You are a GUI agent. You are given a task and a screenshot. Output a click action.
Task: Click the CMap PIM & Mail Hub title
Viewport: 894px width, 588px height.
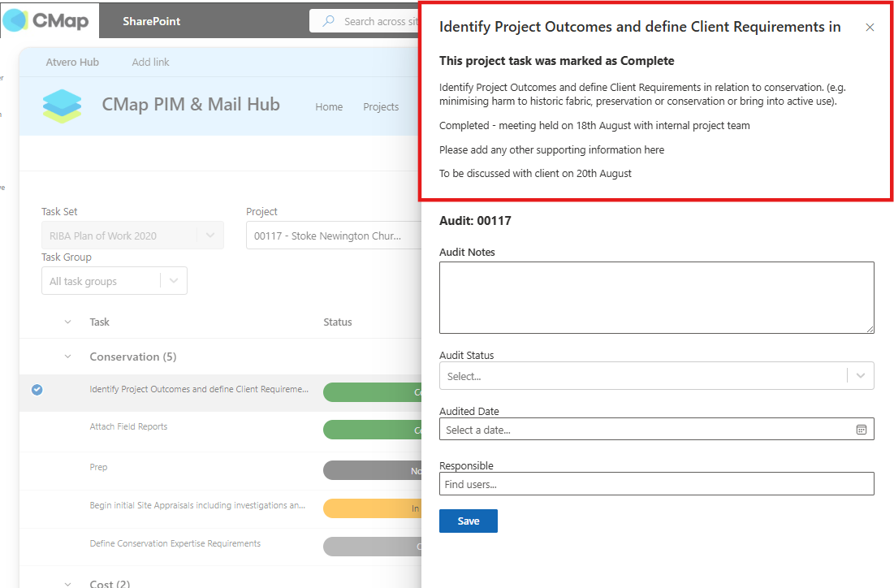(191, 105)
